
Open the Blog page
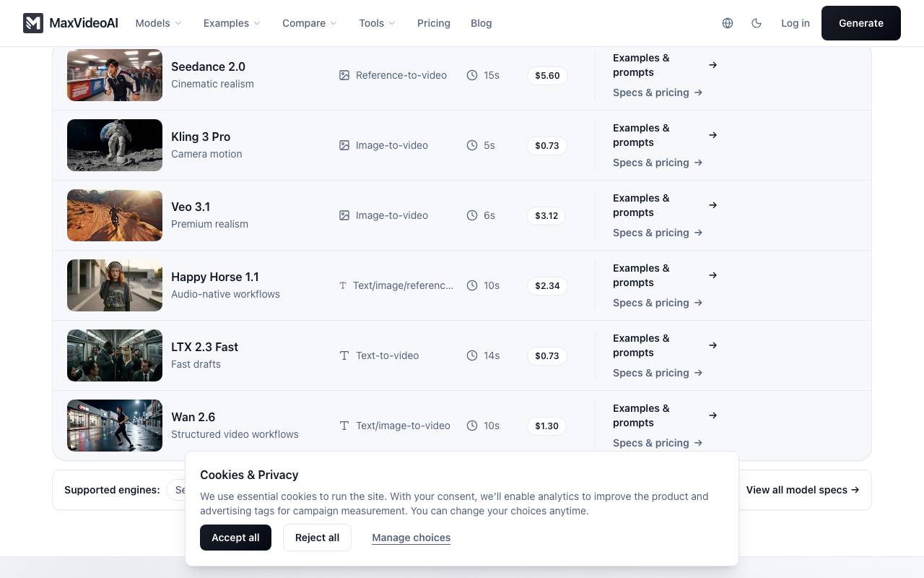point(481,23)
